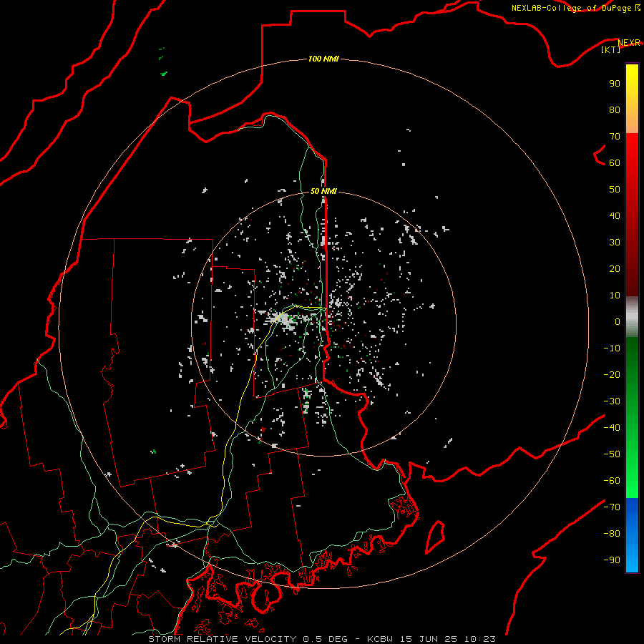Viewport: 644px width, 644px height.
Task: Click the 0 value on velocity scale
Action: 618,321
